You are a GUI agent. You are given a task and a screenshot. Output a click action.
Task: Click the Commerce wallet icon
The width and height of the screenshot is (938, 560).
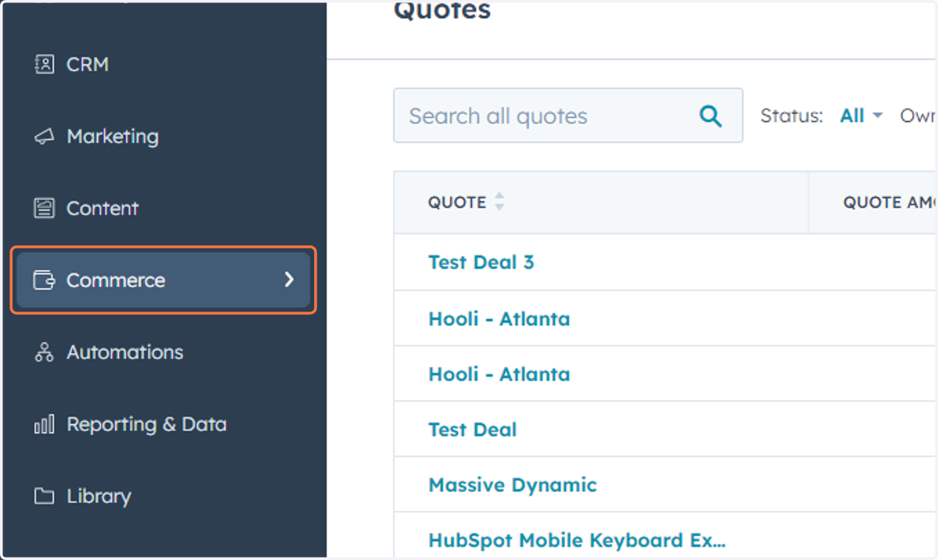pos(45,280)
